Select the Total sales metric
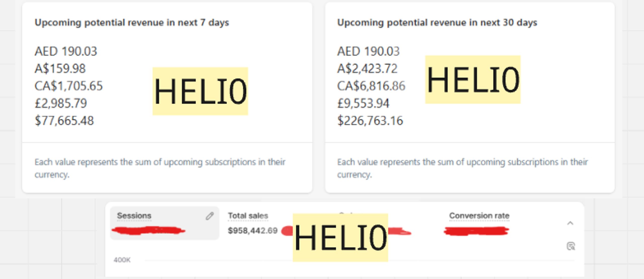644x279 pixels. click(248, 216)
